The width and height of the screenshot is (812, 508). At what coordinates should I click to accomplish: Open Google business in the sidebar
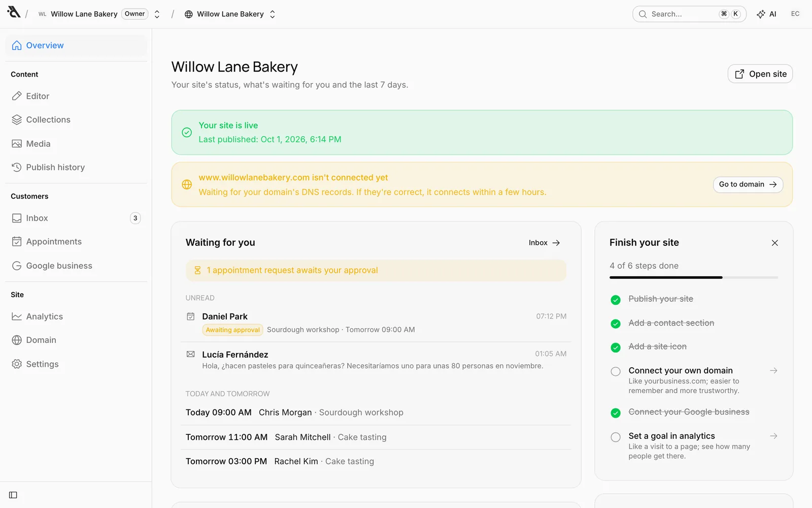pos(76,266)
